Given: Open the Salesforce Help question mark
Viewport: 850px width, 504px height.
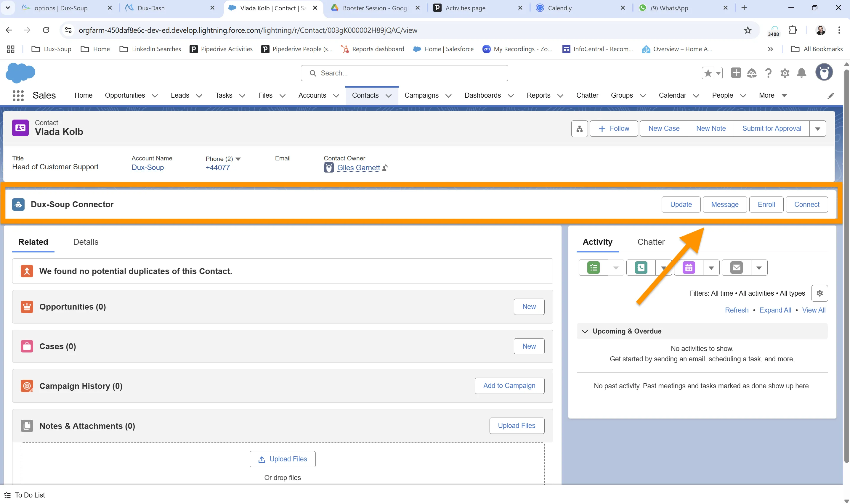Looking at the screenshot, I should click(768, 73).
